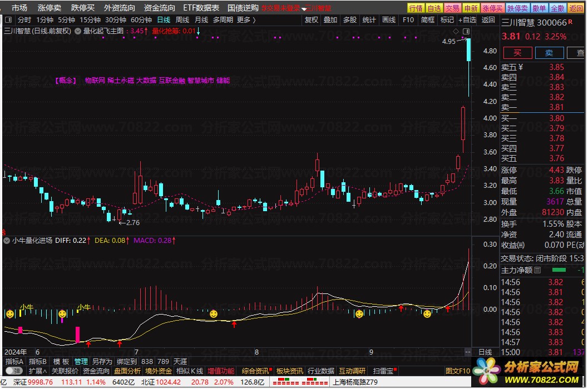
Task: Expand 更多 period options
Action: (246, 20)
